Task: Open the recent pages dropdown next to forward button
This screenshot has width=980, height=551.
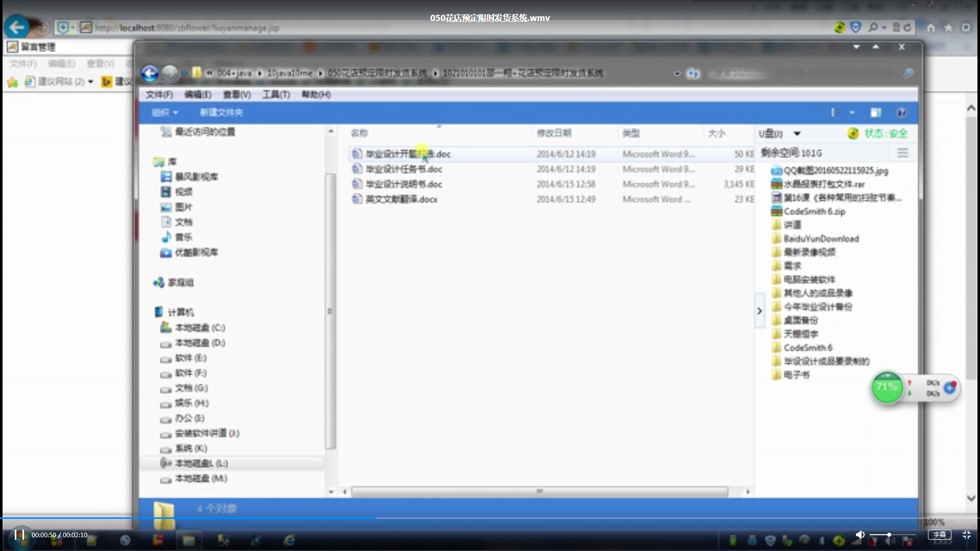Action: pos(184,73)
